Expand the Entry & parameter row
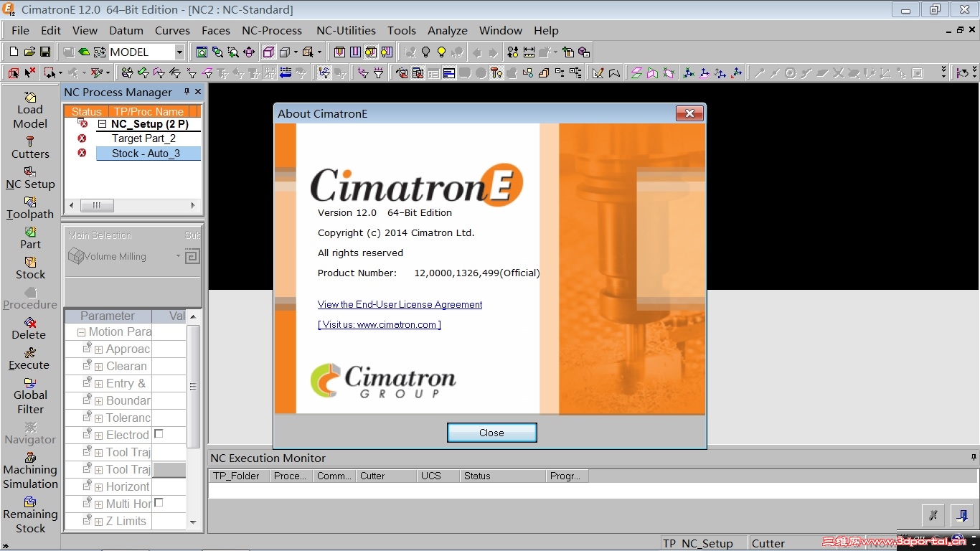Screen dimensions: 980x551 point(98,384)
